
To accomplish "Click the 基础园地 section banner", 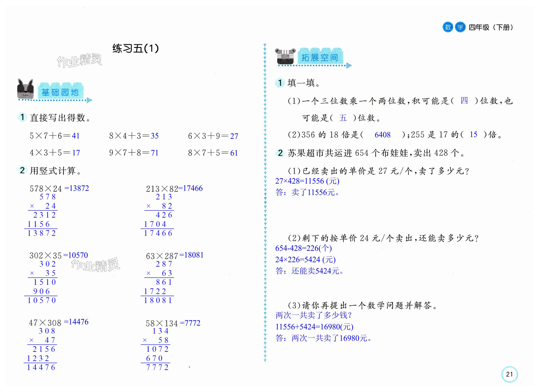I will click(60, 92).
